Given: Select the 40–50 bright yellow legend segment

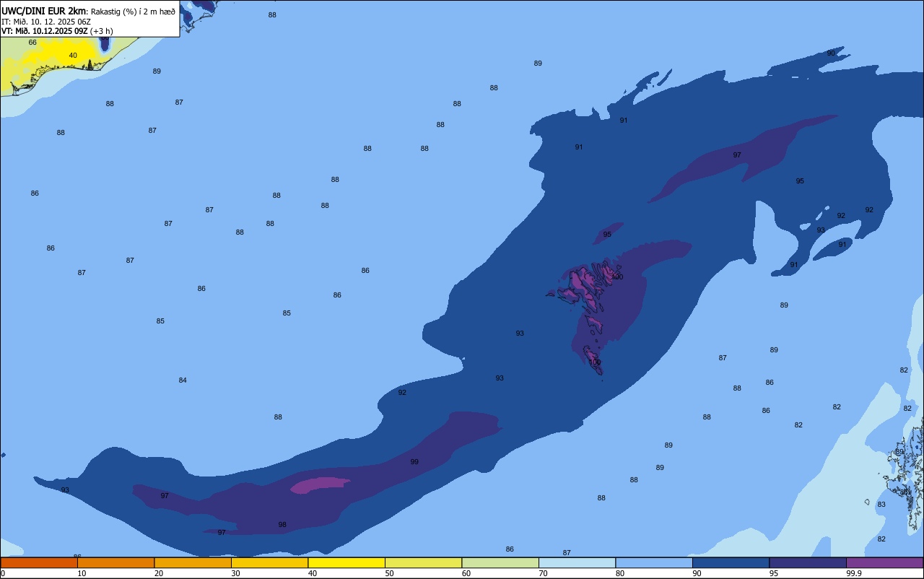Looking at the screenshot, I should (346, 562).
